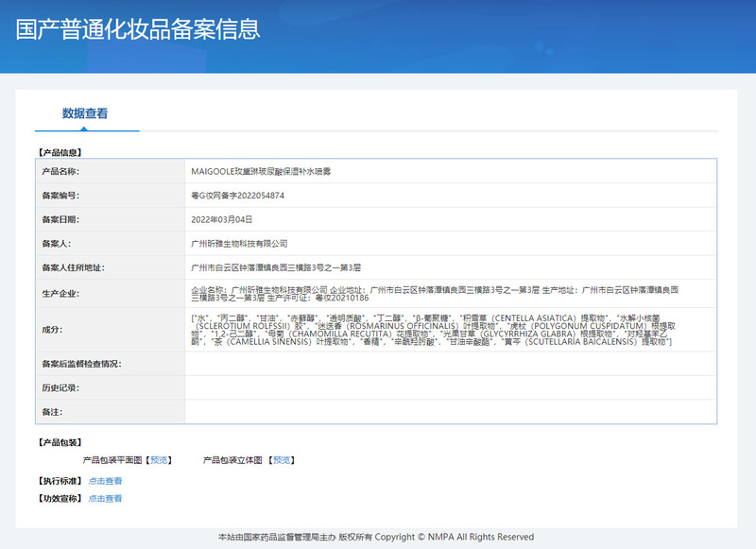Click the empty 备注 value cell
This screenshot has height=549, width=756.
[x=450, y=412]
